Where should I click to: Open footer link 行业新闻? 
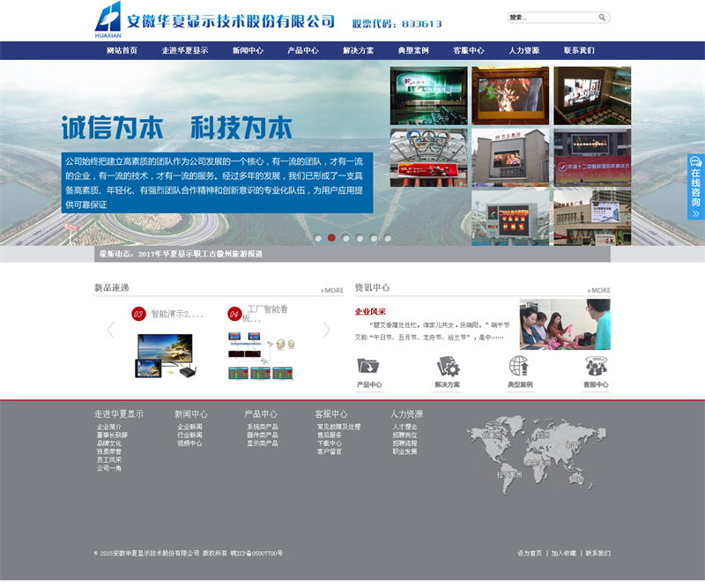(189, 435)
